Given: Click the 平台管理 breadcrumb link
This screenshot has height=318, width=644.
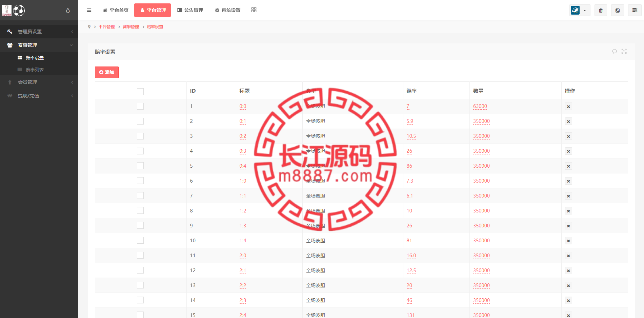Looking at the screenshot, I should pos(106,27).
